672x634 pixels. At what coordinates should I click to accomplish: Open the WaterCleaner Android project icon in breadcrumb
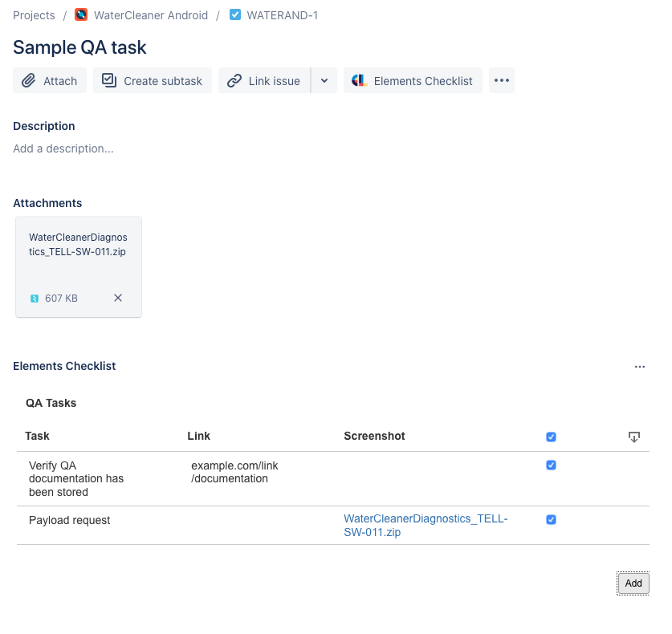[80, 14]
